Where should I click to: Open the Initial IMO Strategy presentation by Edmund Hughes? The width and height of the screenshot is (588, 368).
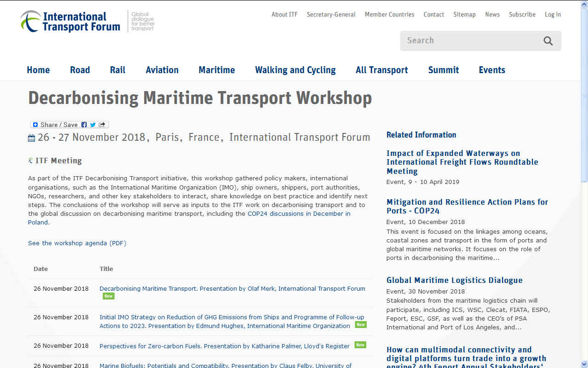pos(232,321)
